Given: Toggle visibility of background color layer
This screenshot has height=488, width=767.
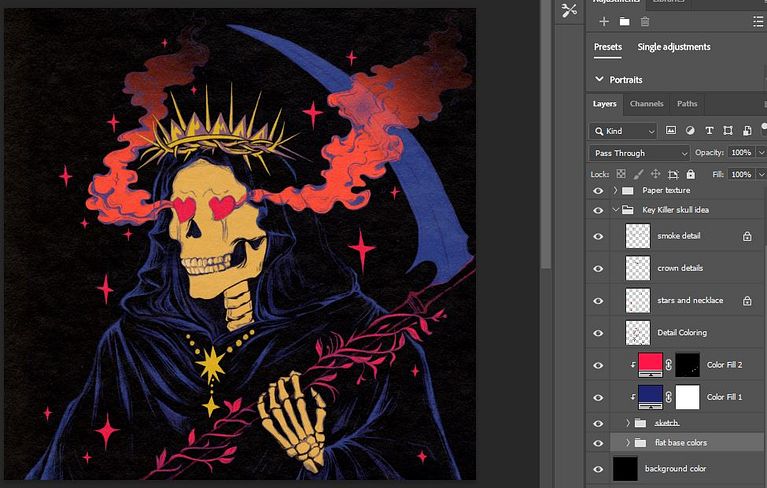Looking at the screenshot, I should pyautogui.click(x=598, y=468).
